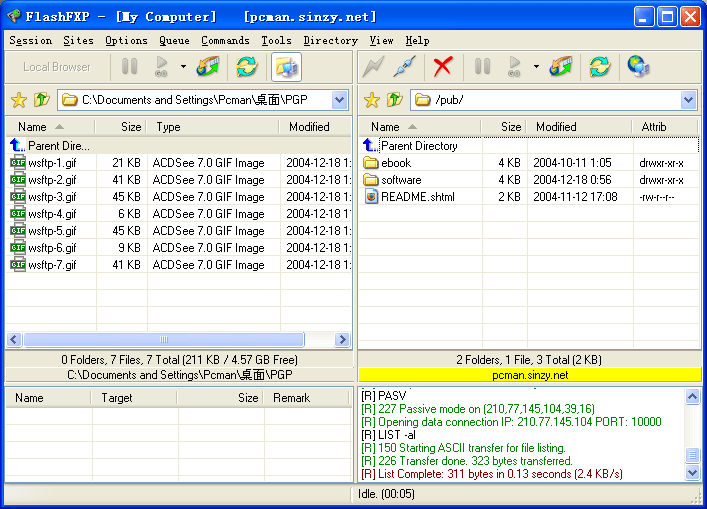Expand the local path dropdown
The image size is (707, 509).
[x=340, y=100]
